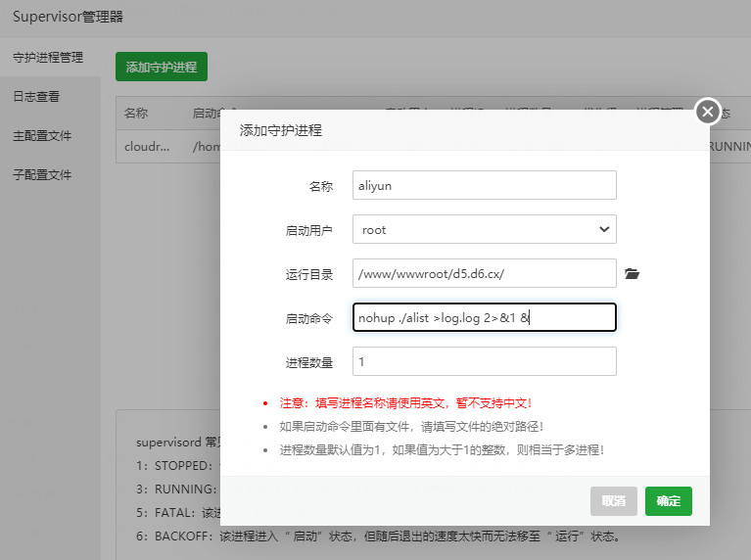Open the 日志查看 tab

pyautogui.click(x=36, y=97)
